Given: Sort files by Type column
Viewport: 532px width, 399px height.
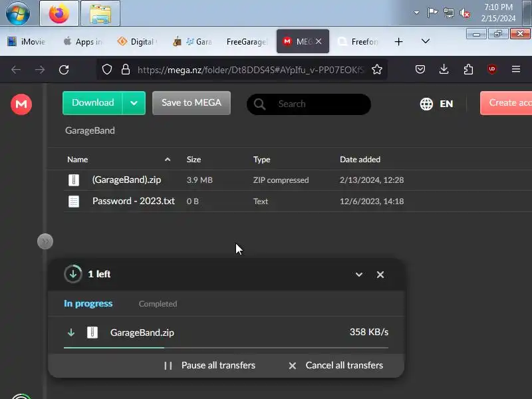Looking at the screenshot, I should tap(261, 160).
